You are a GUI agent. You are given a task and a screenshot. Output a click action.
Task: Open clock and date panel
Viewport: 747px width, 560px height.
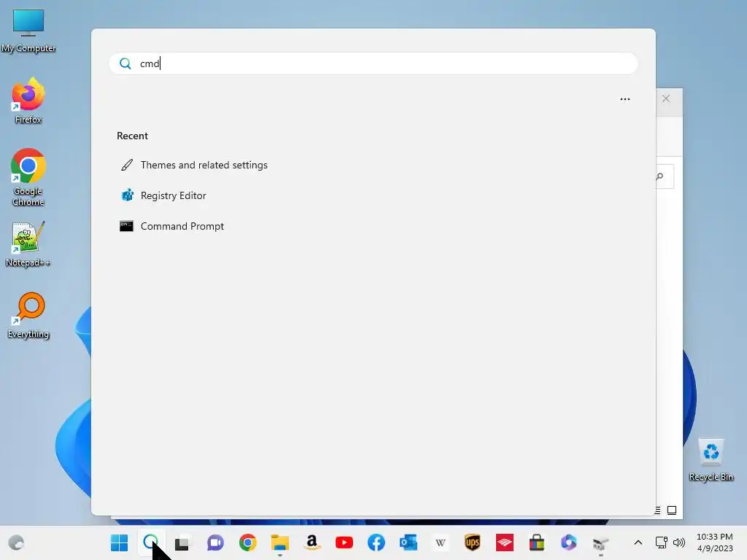715,542
